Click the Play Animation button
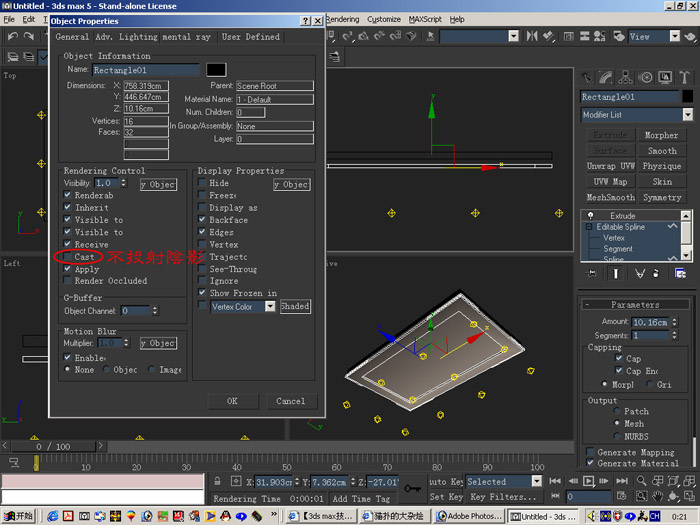This screenshot has height=525, width=700. (588, 481)
